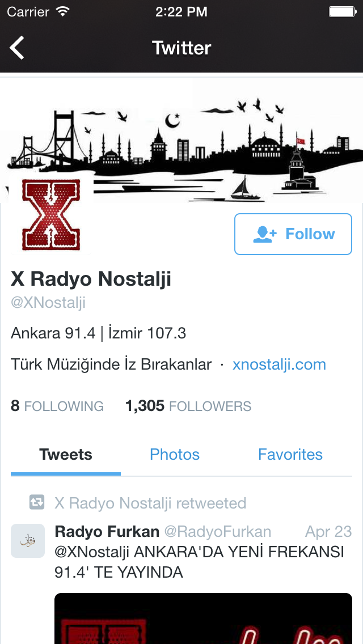Tap the battery indicator icon

pyautogui.click(x=343, y=12)
